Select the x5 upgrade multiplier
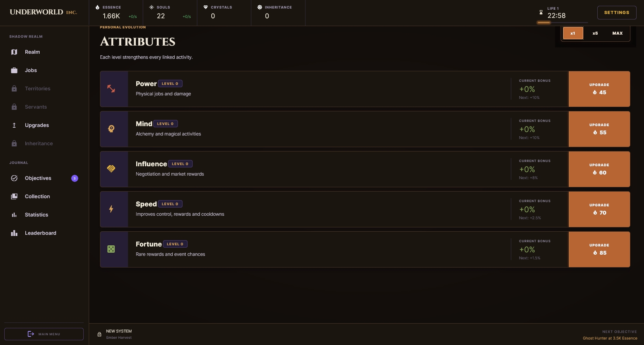This screenshot has height=345, width=644. click(x=595, y=33)
